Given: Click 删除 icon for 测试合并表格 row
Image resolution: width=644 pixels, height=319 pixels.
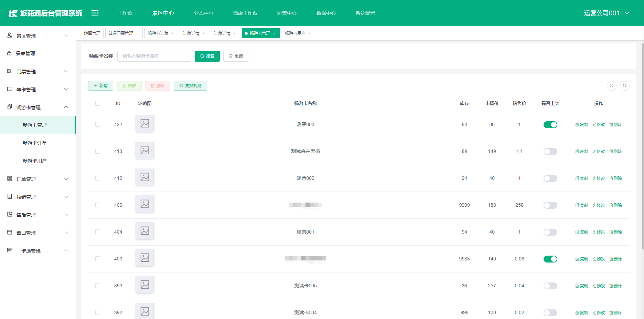Looking at the screenshot, I should pos(615,152).
